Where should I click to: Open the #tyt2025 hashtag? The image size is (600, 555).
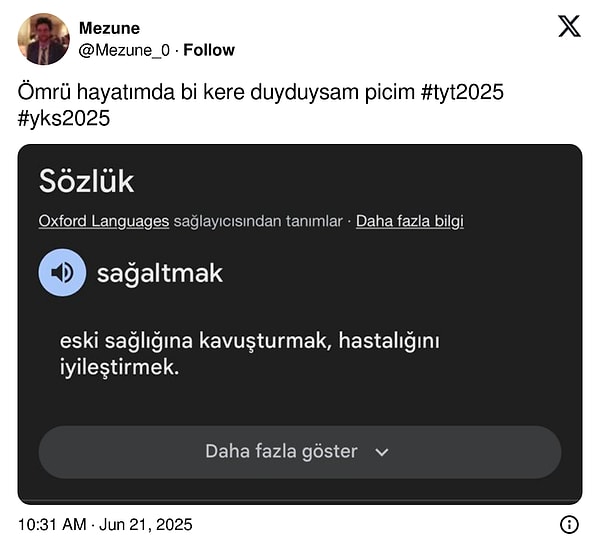[462, 93]
